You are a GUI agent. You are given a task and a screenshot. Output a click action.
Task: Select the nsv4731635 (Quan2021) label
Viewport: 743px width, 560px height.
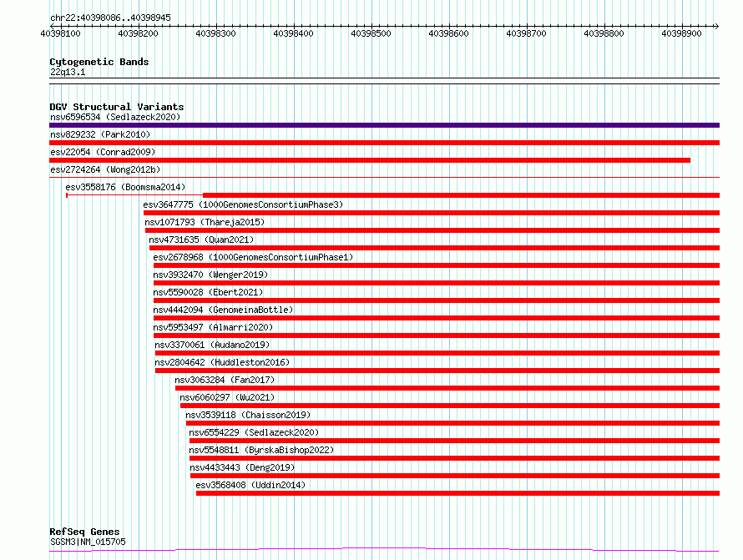[x=201, y=240]
